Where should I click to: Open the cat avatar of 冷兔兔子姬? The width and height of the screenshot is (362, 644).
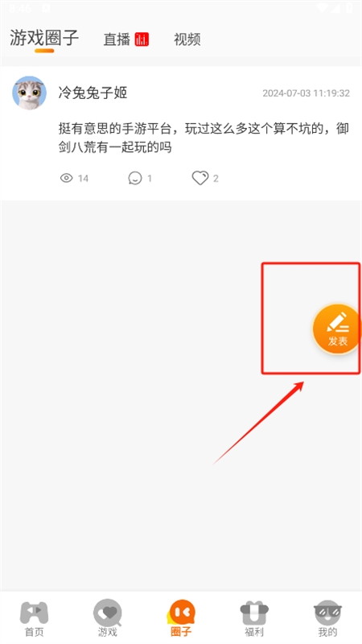coord(29,93)
